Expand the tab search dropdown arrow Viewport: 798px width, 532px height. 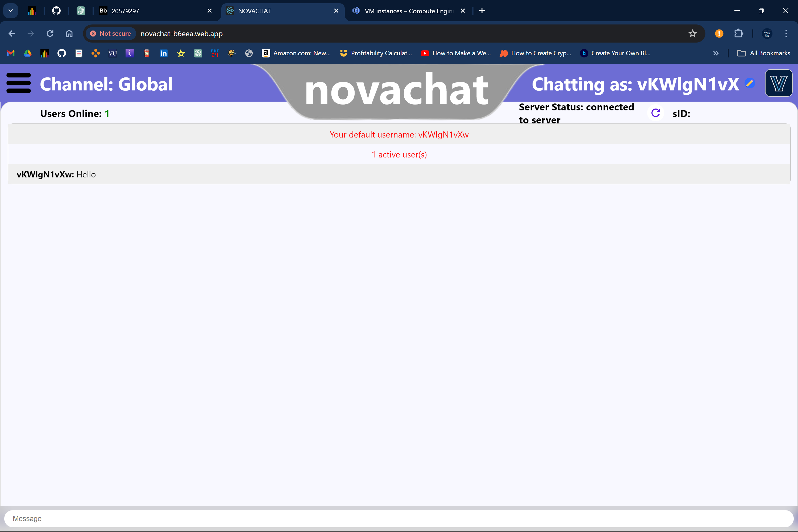tap(11, 11)
